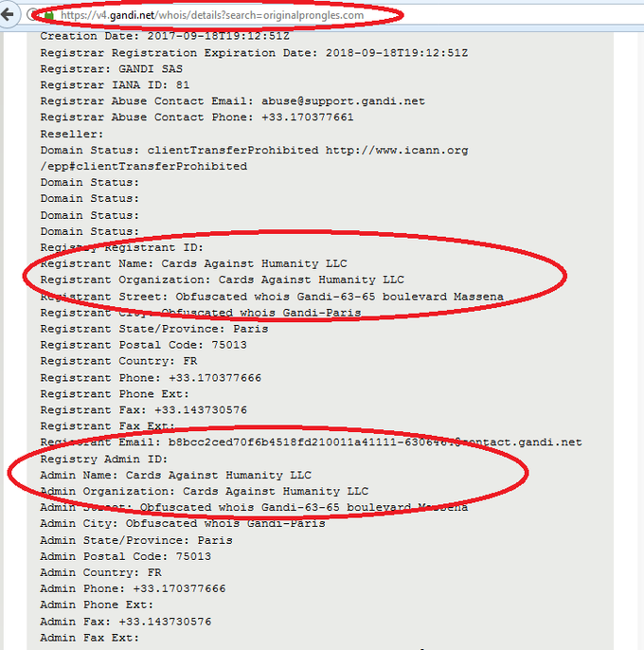Click the green padlock security icon
Viewport: 644px width, 650px height.
point(49,15)
